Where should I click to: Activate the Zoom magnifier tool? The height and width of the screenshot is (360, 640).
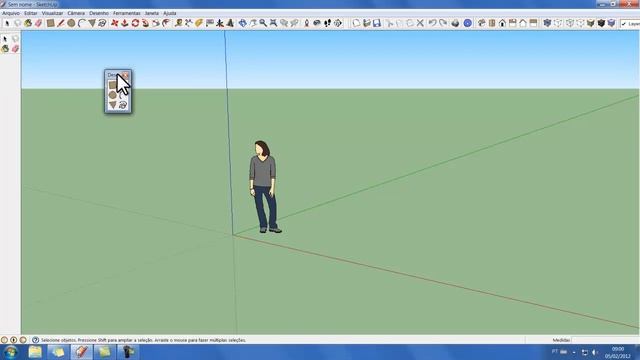(x=263, y=23)
